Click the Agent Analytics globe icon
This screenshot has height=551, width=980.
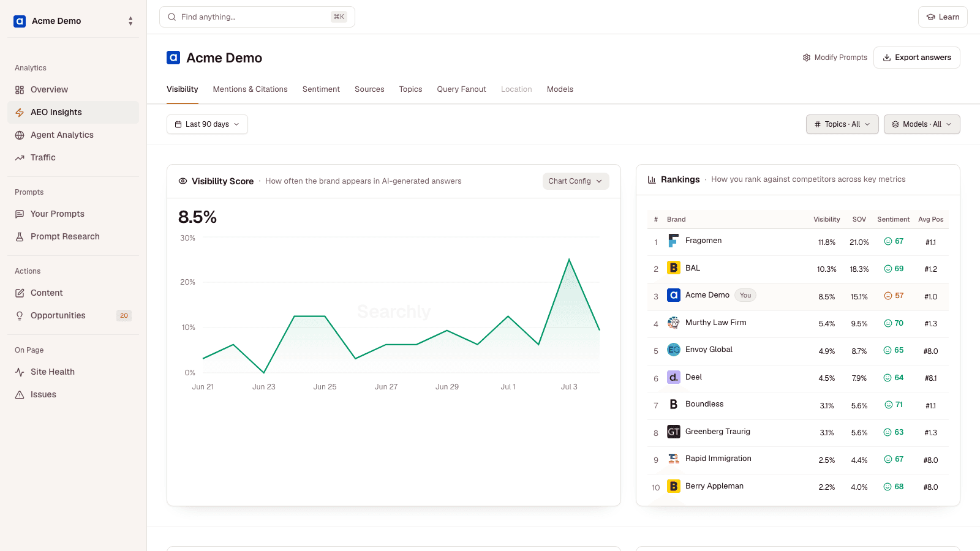click(x=20, y=135)
